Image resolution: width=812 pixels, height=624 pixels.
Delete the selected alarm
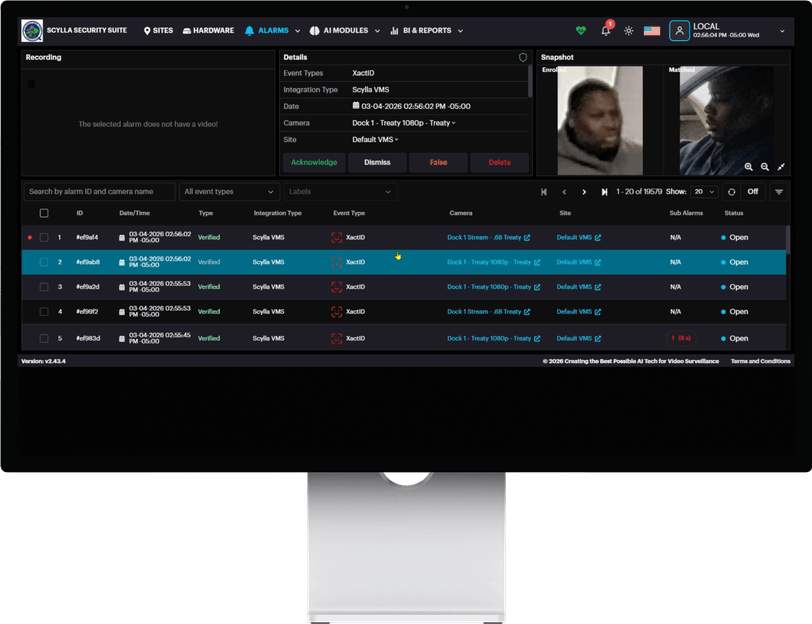pos(499,162)
